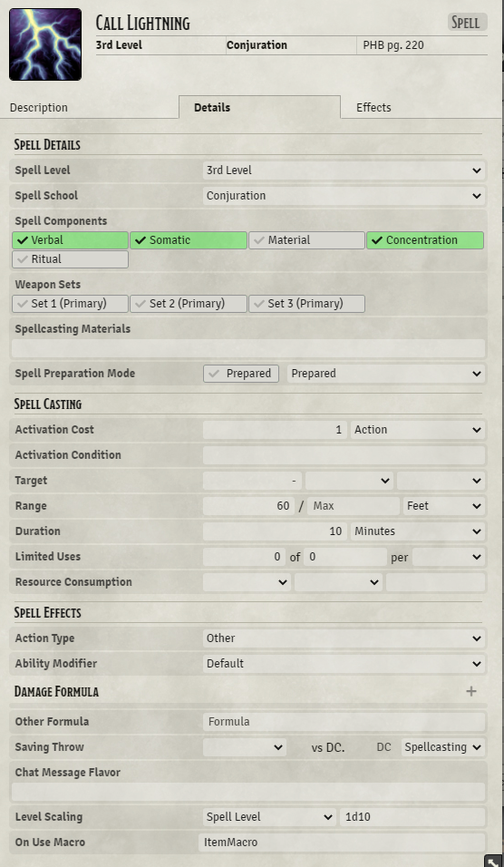Click the Conjuration header text
The height and width of the screenshot is (867, 504).
[x=257, y=45]
